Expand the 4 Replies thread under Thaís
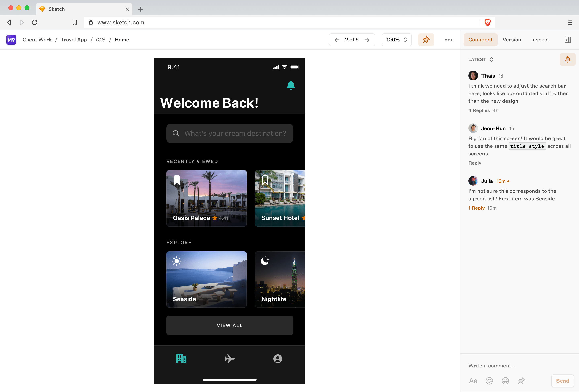This screenshot has height=392, width=579. [x=479, y=110]
